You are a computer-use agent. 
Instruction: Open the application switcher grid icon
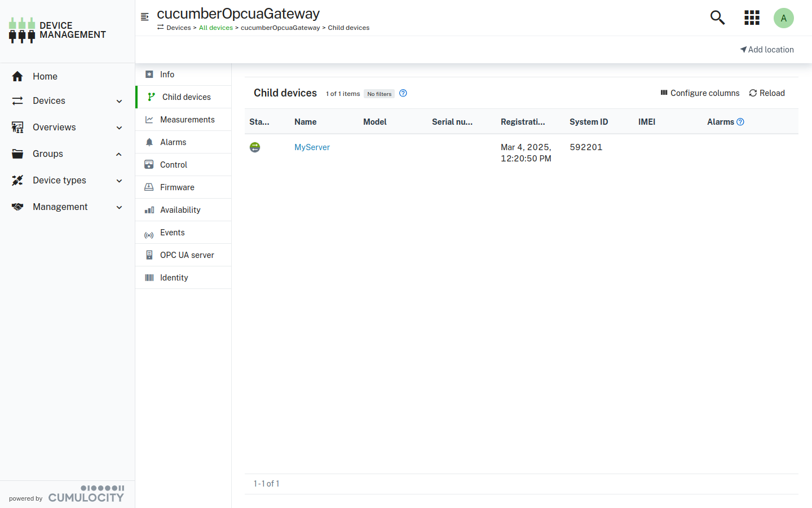coord(752,17)
